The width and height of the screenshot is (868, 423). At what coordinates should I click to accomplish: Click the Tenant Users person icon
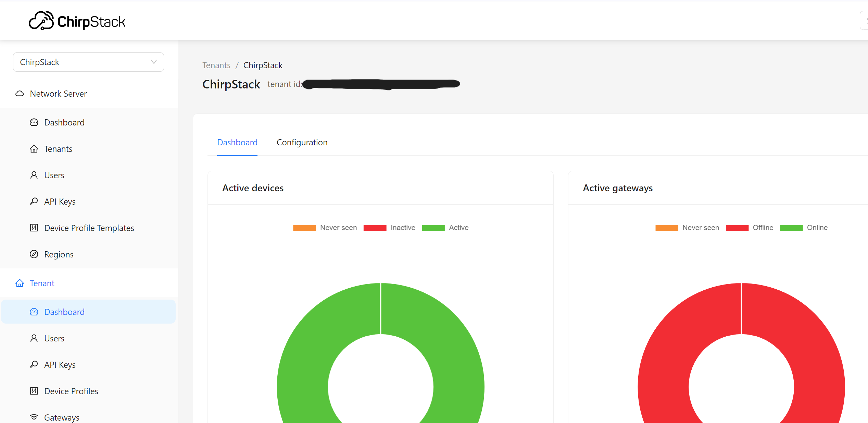(x=34, y=338)
